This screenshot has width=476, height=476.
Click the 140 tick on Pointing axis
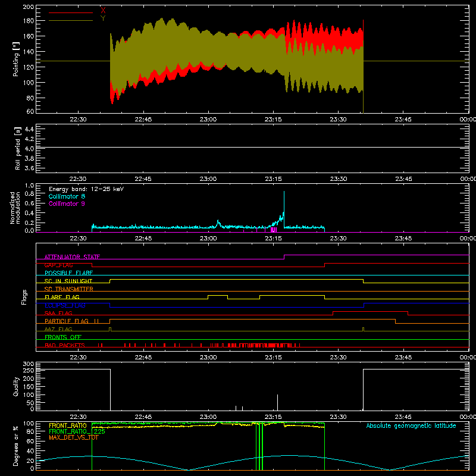coord(28,52)
